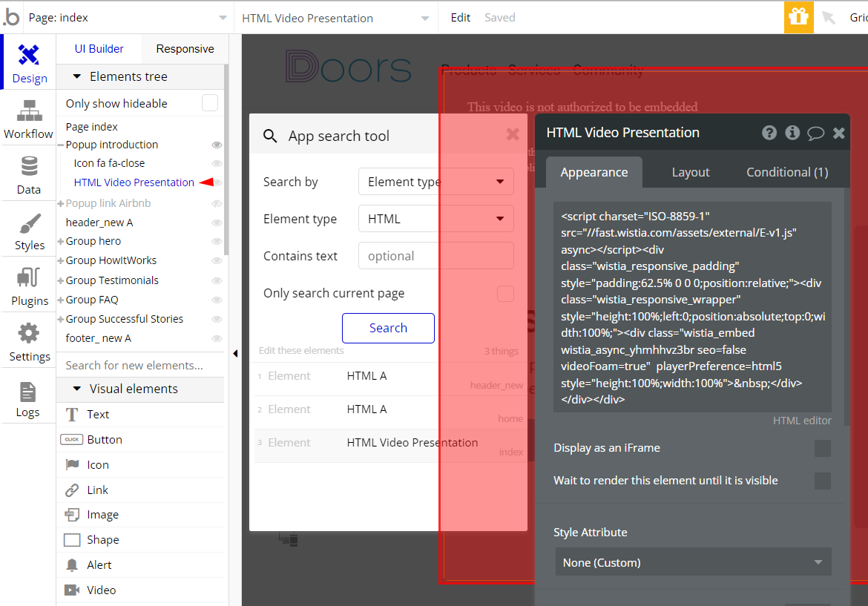Open the element selector dropdown in top bar
This screenshot has height=606, width=868.
click(x=335, y=18)
